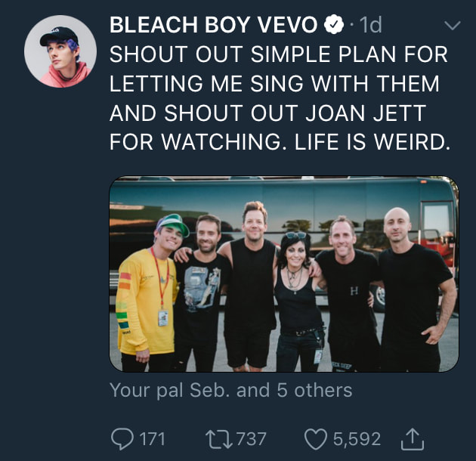The height and width of the screenshot is (461, 476).
Task: Open "Your pal Seb. and 5 others" tagged list
Action: pyautogui.click(x=230, y=390)
